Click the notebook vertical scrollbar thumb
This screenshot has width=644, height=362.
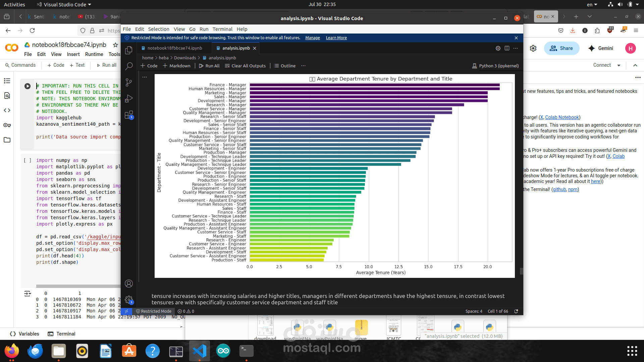click(521, 271)
